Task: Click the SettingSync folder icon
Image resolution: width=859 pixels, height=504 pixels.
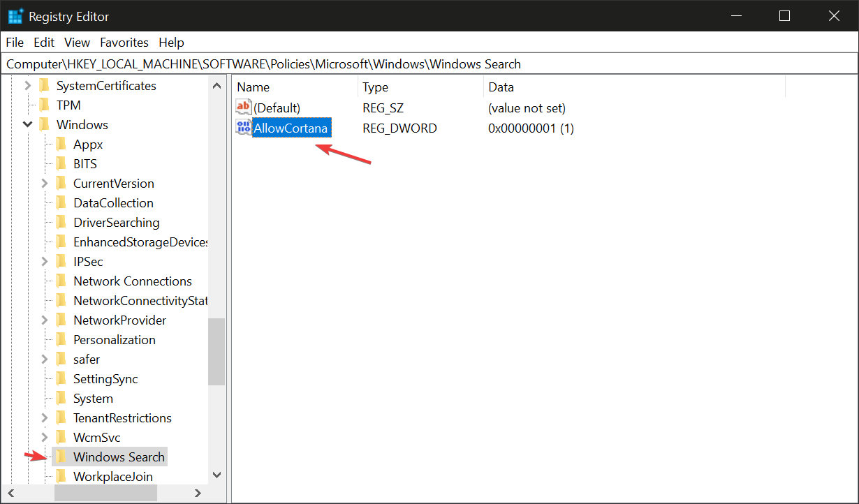Action: 61,379
